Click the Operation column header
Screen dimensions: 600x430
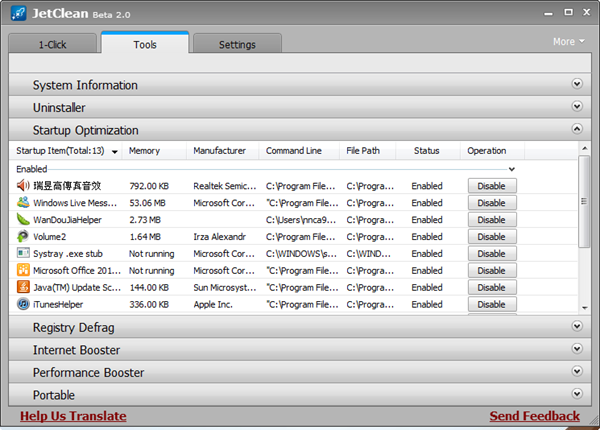[x=492, y=151]
